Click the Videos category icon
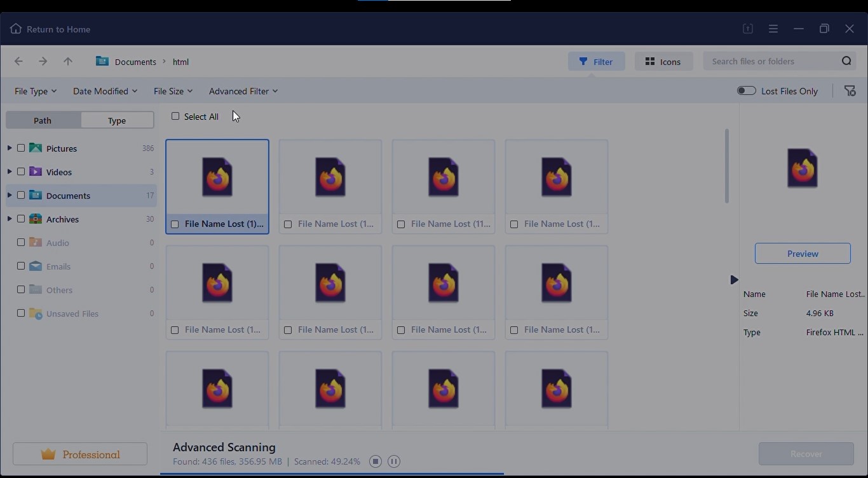The height and width of the screenshot is (478, 868). (x=36, y=172)
